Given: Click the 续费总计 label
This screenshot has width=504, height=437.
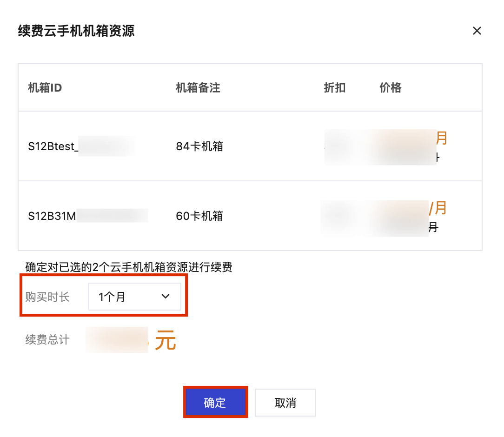Looking at the screenshot, I should click(47, 339).
